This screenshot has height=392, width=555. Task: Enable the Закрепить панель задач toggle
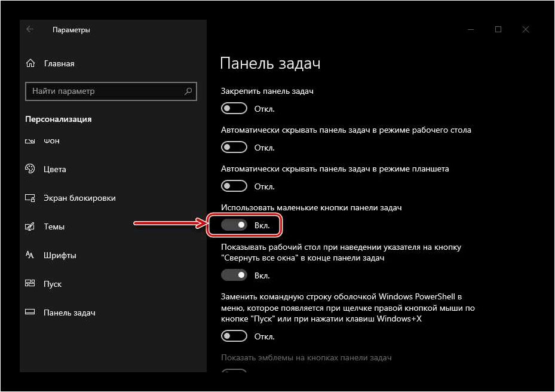pos(234,108)
